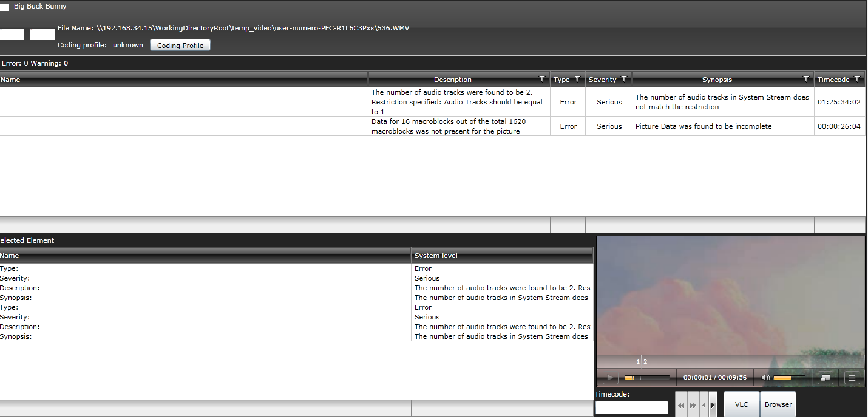868x419 pixels.
Task: Focus the Timecode input field
Action: tap(632, 407)
